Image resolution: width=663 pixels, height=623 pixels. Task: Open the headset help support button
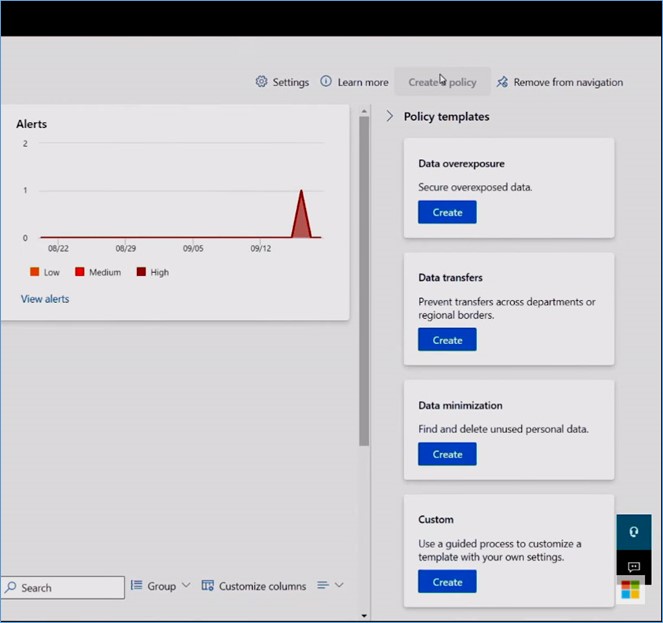(633, 532)
